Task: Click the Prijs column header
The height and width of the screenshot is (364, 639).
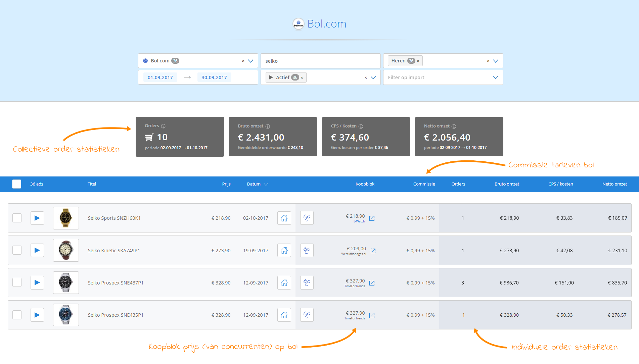Action: 226,184
